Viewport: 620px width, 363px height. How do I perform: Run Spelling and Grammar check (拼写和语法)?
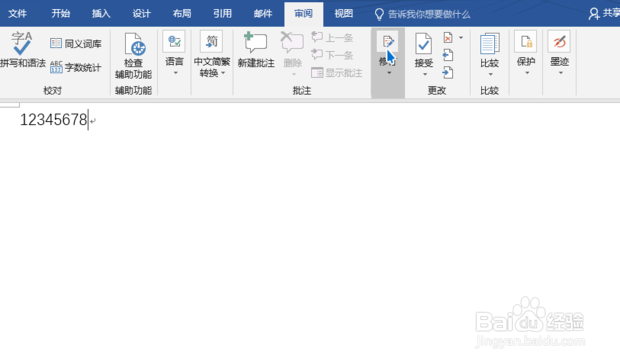click(x=22, y=49)
